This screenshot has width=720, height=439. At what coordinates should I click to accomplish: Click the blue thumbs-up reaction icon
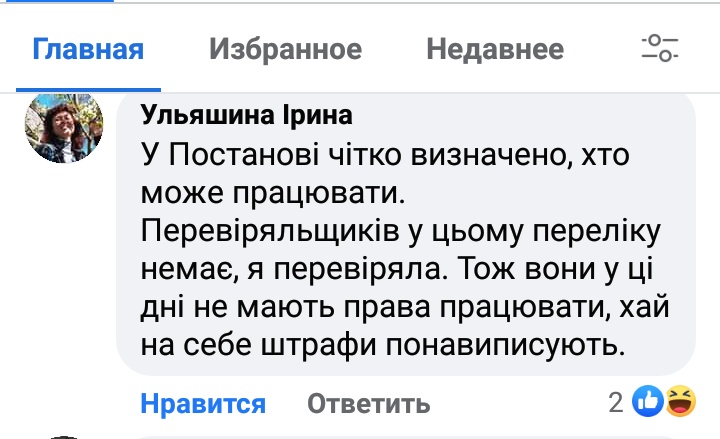[x=649, y=402]
